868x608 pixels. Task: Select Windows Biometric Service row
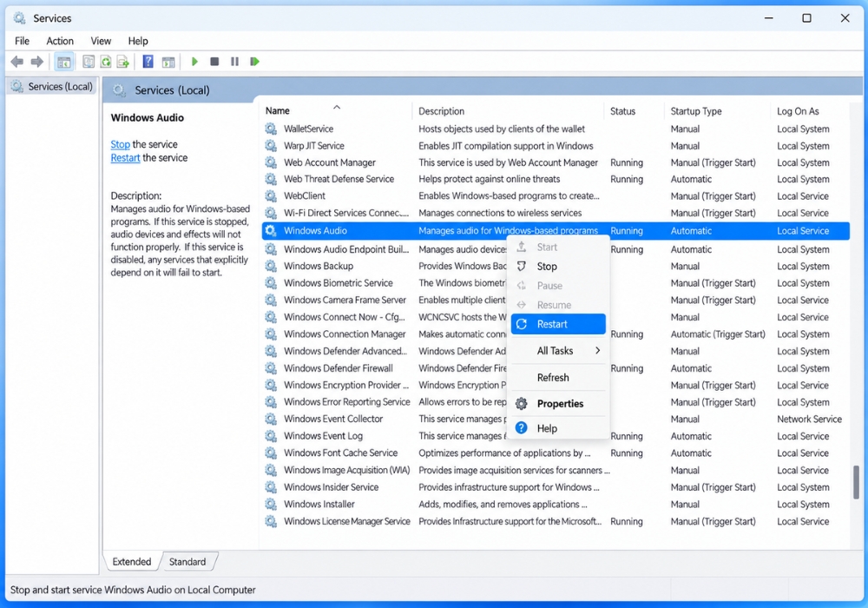556,283
